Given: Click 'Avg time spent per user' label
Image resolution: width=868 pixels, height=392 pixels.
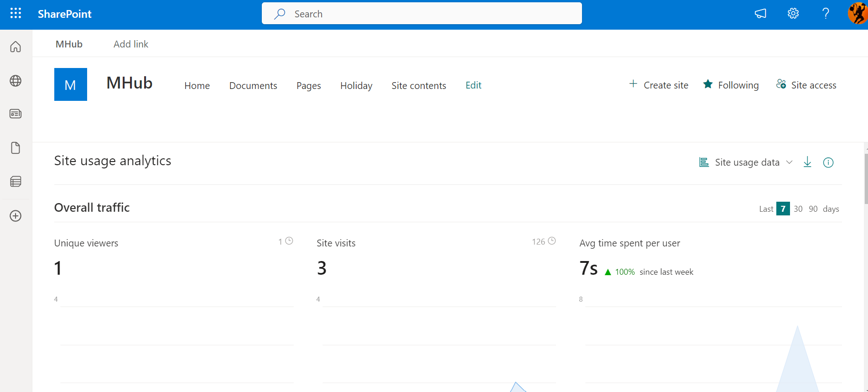Looking at the screenshot, I should click(x=629, y=243).
